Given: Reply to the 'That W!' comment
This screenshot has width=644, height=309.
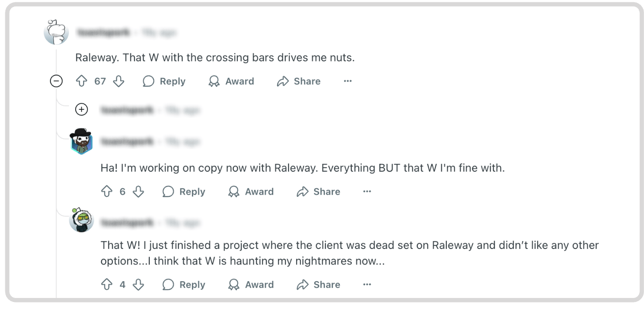Looking at the screenshot, I should coord(183,285).
